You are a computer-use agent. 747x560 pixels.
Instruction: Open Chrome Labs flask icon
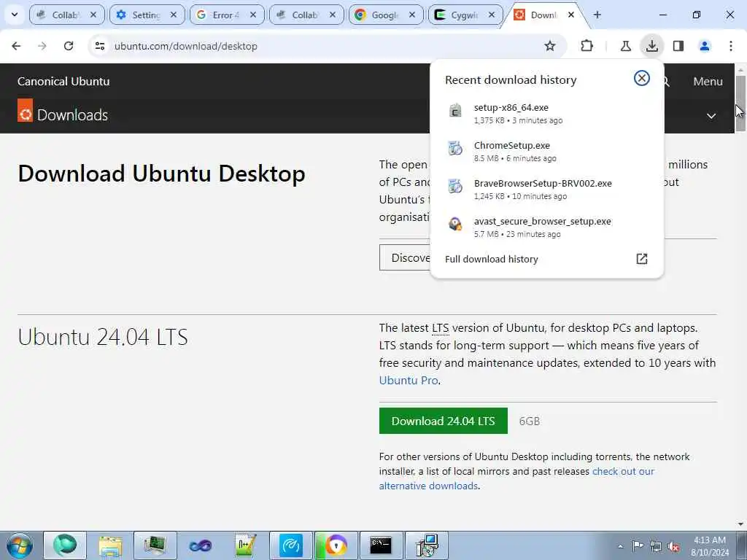pyautogui.click(x=625, y=46)
